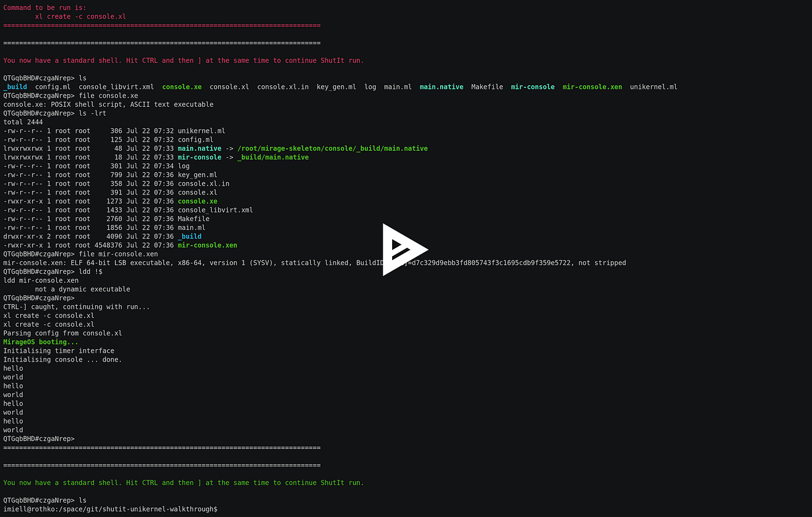The image size is (812, 517).
Task: Click the last 'QTGqbBHD#czgaNrep> ls' prompt line
Action: [x=45, y=500]
